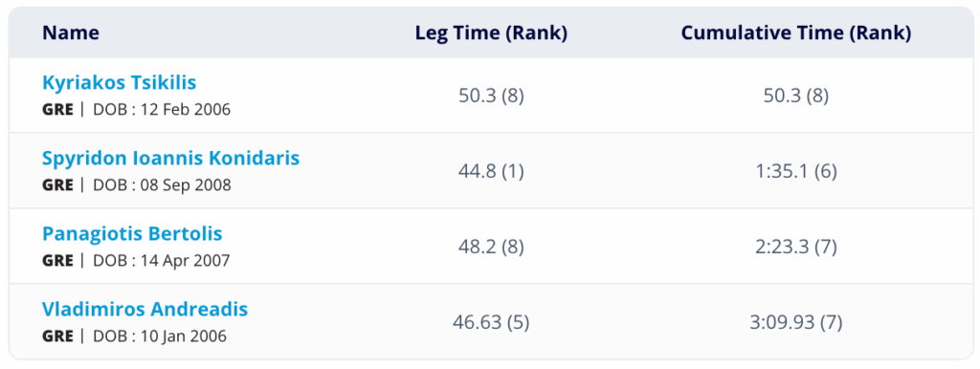The image size is (980, 369).
Task: Click the 50.3 (8) cumulative time value
Action: (796, 97)
